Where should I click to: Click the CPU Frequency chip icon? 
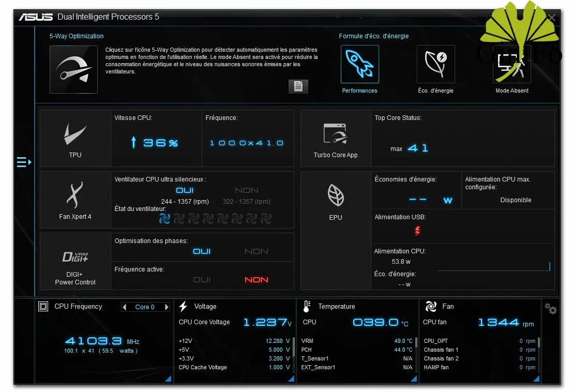click(x=43, y=307)
